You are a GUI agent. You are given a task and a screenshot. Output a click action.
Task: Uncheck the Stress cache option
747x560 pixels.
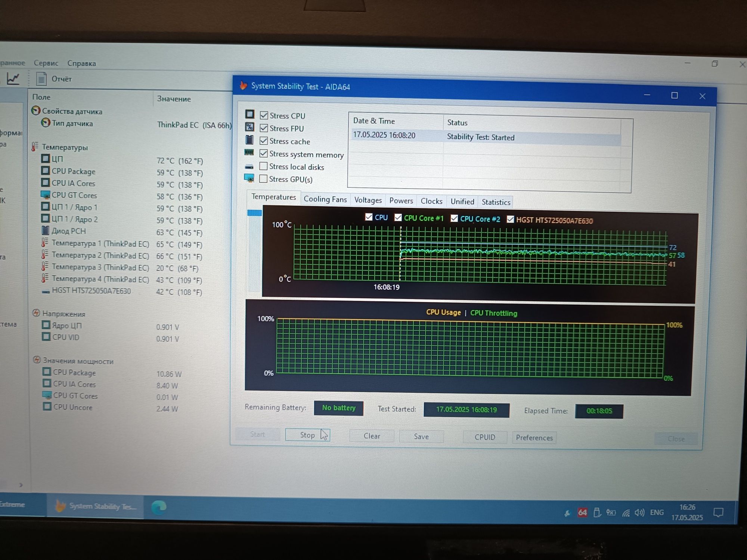pos(264,141)
